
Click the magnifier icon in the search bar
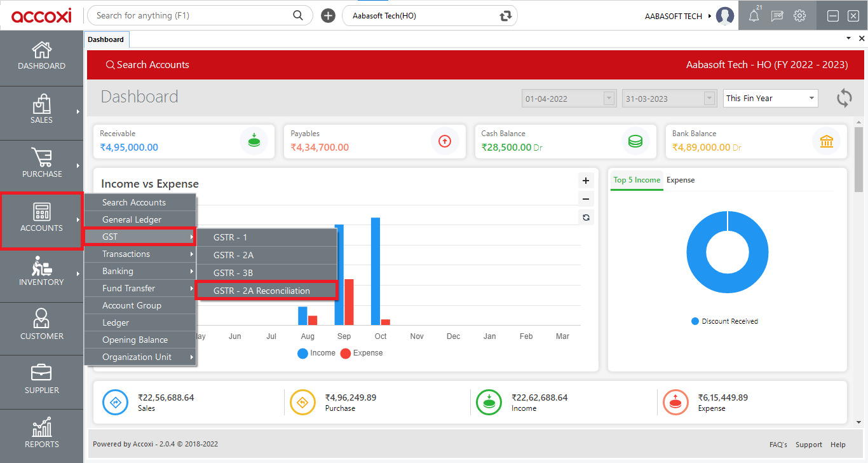298,15
